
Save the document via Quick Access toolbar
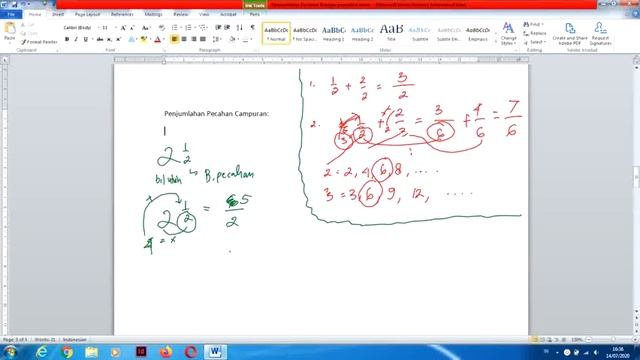(x=14, y=4)
